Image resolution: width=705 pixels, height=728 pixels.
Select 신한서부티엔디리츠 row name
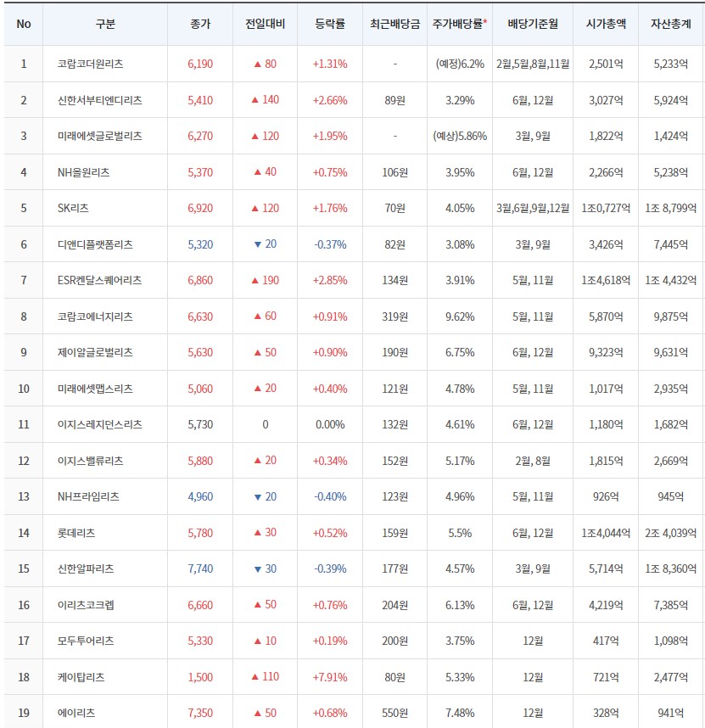point(100,100)
